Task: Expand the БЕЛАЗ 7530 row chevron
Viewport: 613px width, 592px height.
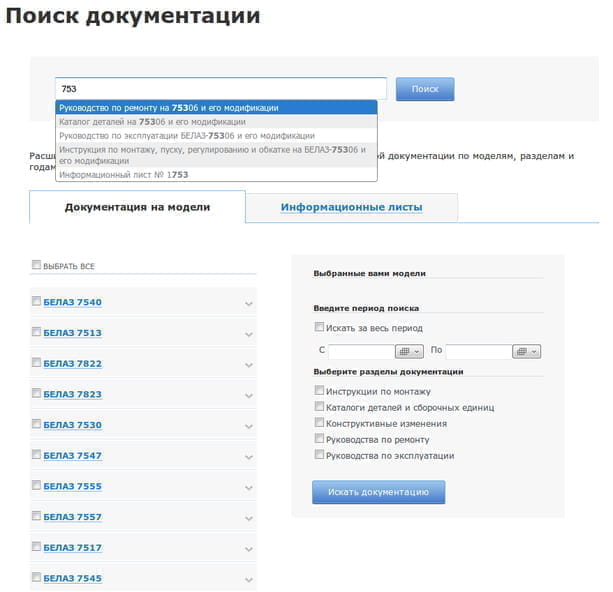Action: pos(249,426)
